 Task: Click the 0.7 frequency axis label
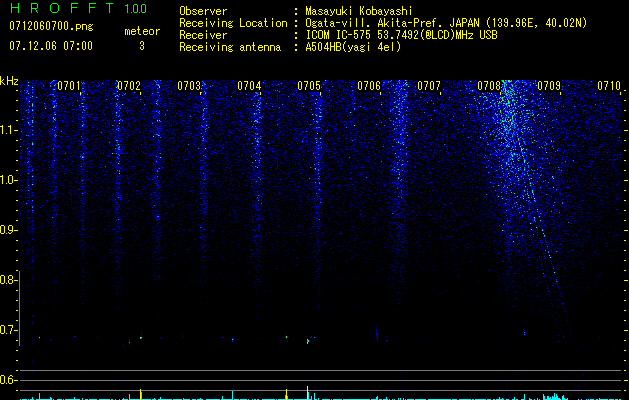(8, 330)
